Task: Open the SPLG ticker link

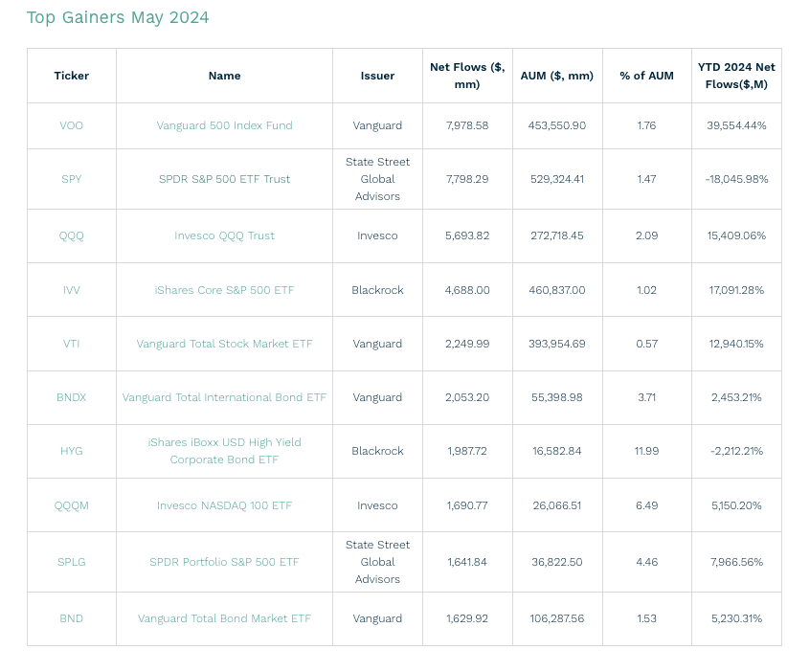Action: pos(71,562)
